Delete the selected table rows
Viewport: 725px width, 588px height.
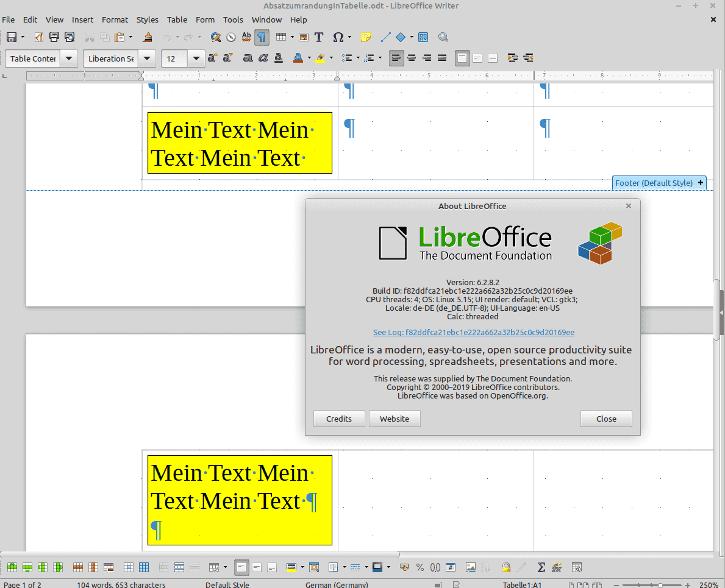coord(78,567)
